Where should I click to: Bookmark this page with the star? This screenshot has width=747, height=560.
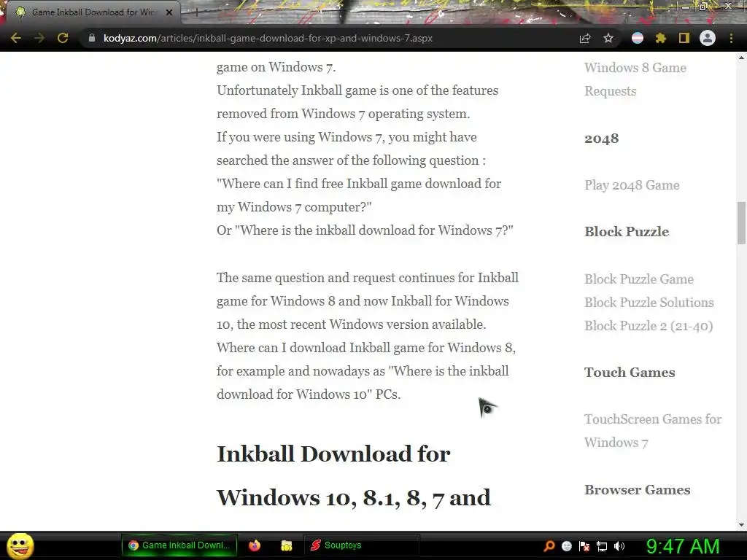point(608,38)
